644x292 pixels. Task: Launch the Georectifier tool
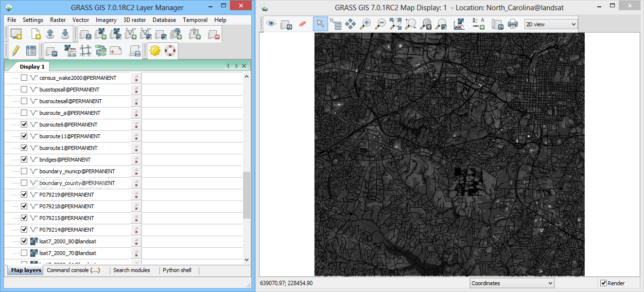86,50
